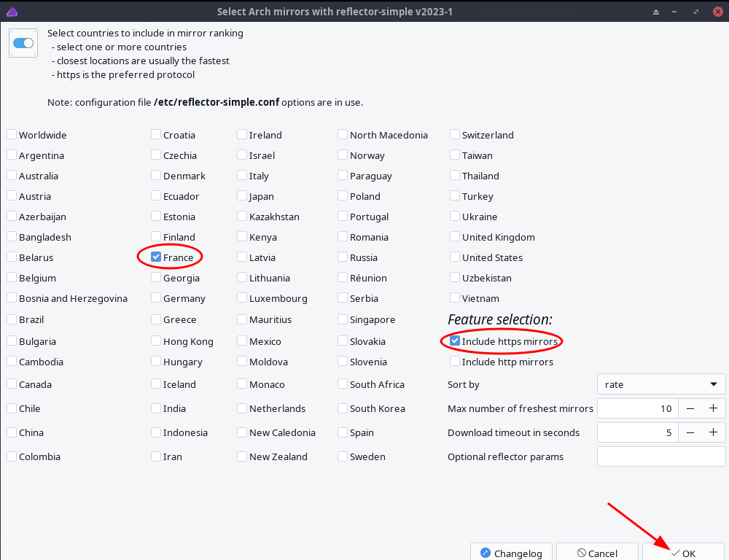Tick the Germany country checkbox
Viewport: 729px width, 560px height.
[157, 298]
